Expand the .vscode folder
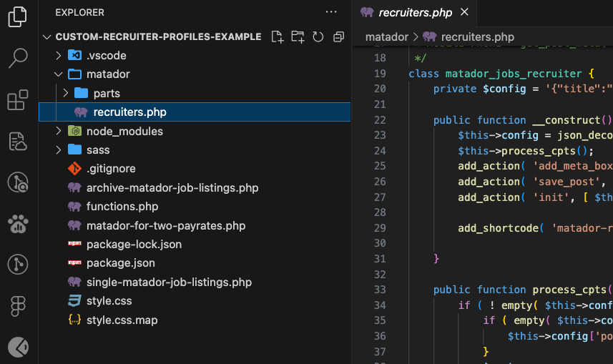The height and width of the screenshot is (364, 613). tap(58, 56)
